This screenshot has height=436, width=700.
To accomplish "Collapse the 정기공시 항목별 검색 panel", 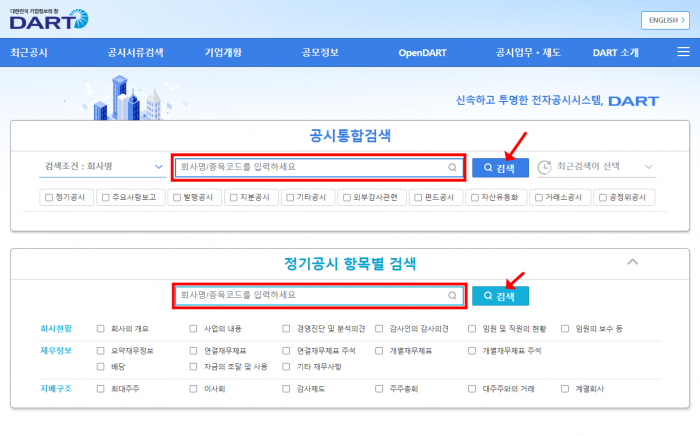I will pos(630,262).
